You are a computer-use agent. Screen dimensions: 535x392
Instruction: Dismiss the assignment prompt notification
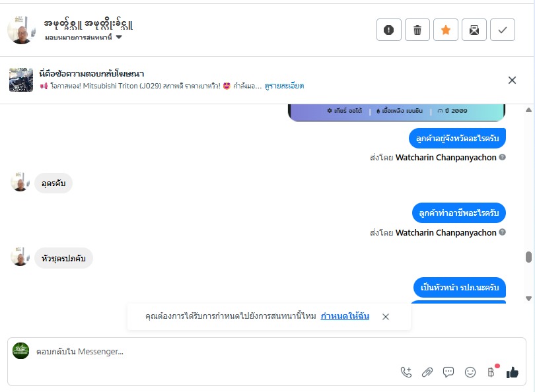pos(386,317)
